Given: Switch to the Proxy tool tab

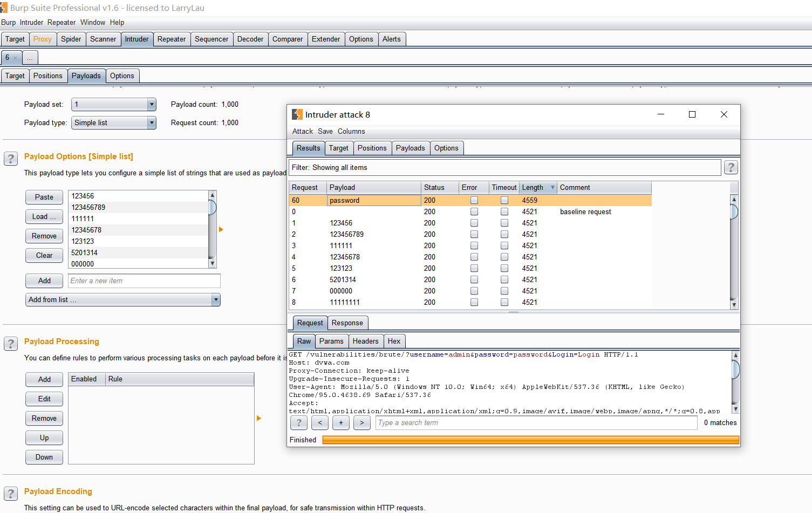Looking at the screenshot, I should click(x=43, y=39).
